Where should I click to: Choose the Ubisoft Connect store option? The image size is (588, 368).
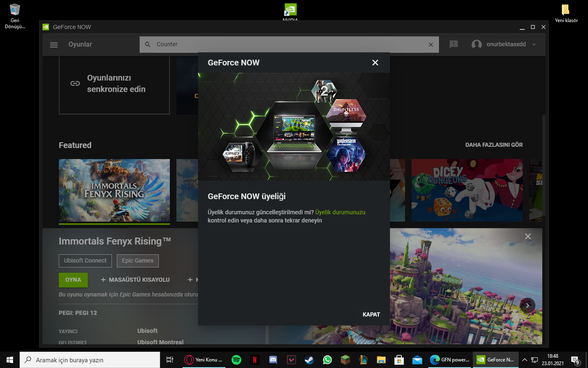[x=85, y=261]
